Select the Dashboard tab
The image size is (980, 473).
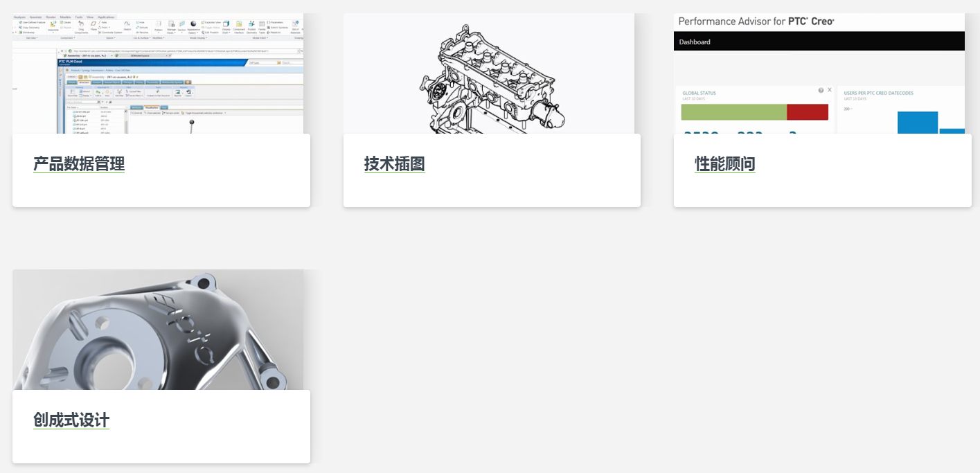pos(695,42)
